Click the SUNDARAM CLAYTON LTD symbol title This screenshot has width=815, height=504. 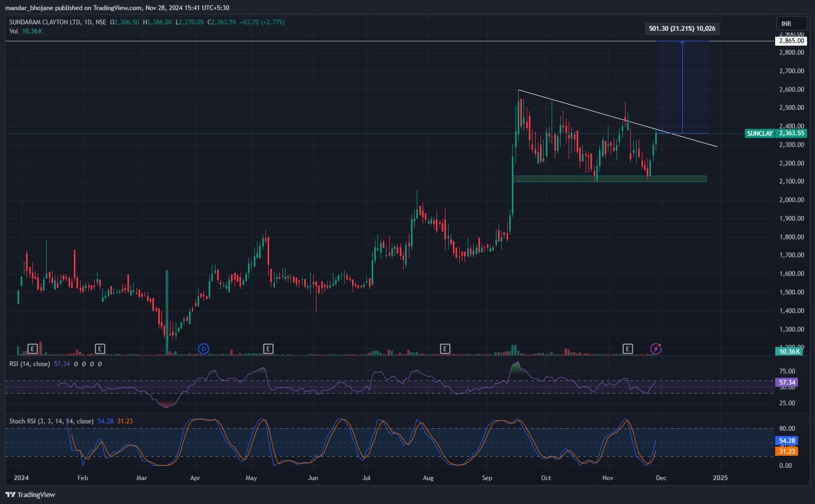(45, 22)
